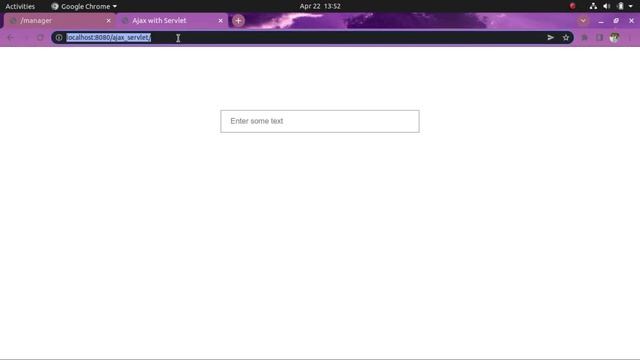640x360 pixels.
Task: Go back to previous page
Action: pyautogui.click(x=11, y=38)
